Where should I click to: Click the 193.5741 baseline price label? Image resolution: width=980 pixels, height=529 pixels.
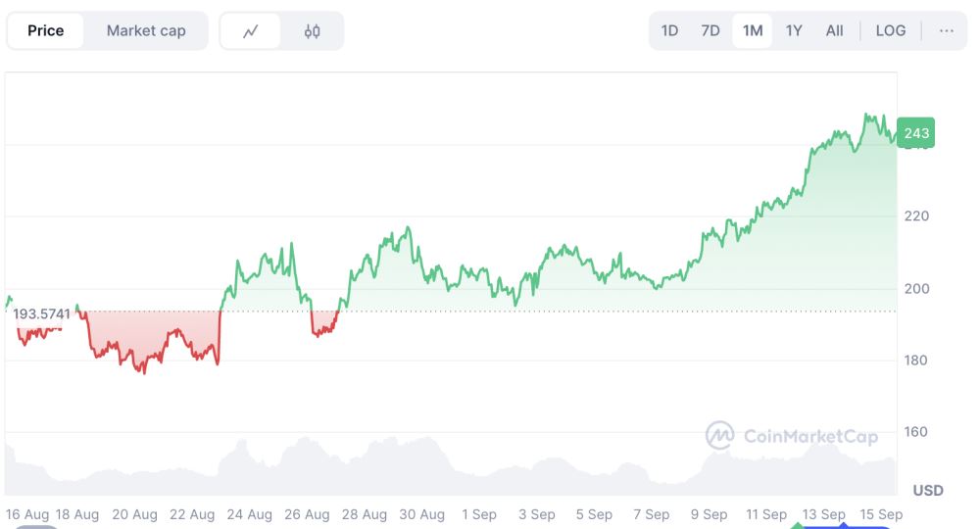tap(41, 313)
